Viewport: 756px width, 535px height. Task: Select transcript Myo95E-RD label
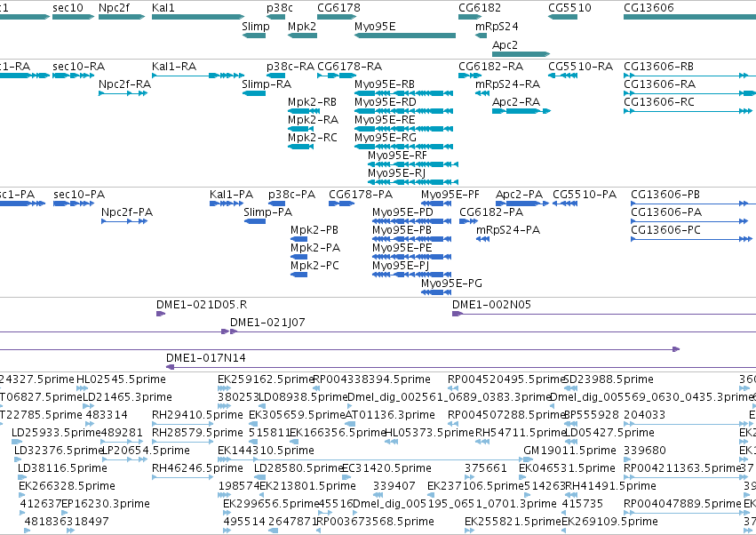pyautogui.click(x=386, y=102)
